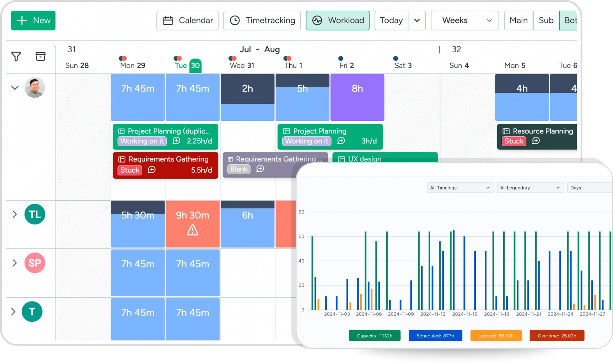Expand the TL user row
The image size is (613, 364).
pyautogui.click(x=15, y=214)
